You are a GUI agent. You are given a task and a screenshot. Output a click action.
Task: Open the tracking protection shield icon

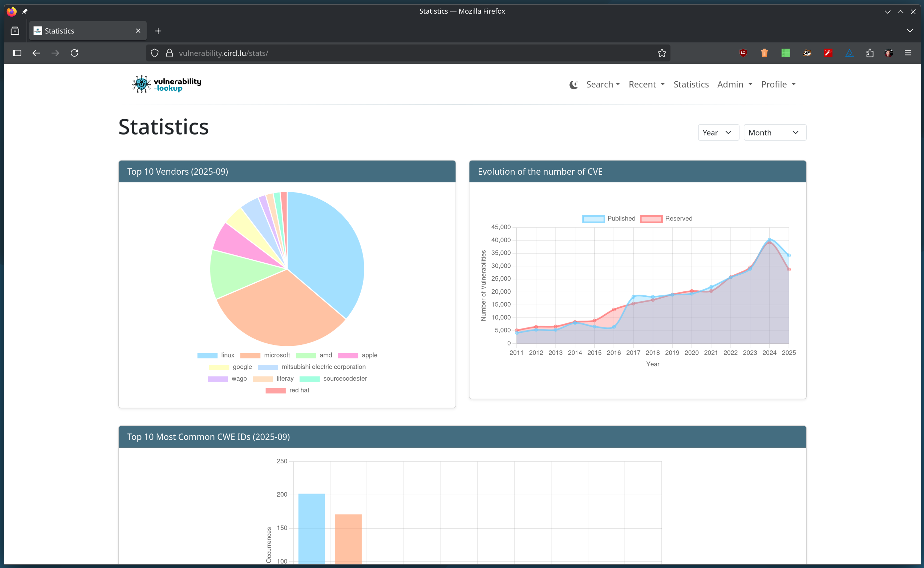(x=154, y=53)
